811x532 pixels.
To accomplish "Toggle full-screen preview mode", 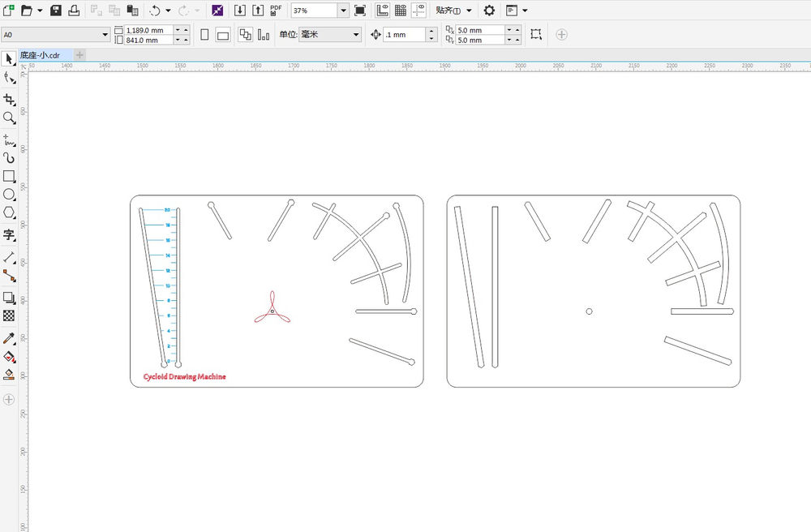I will click(362, 10).
